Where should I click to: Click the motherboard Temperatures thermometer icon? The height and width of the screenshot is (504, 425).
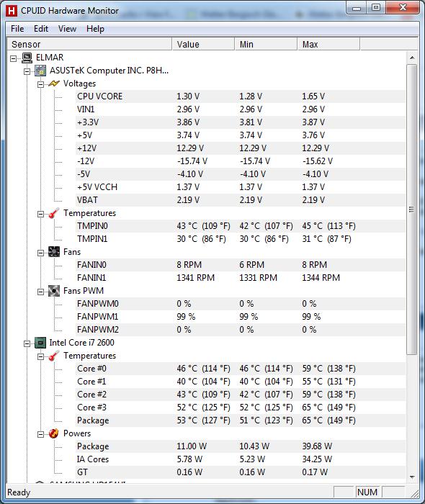pos(54,213)
